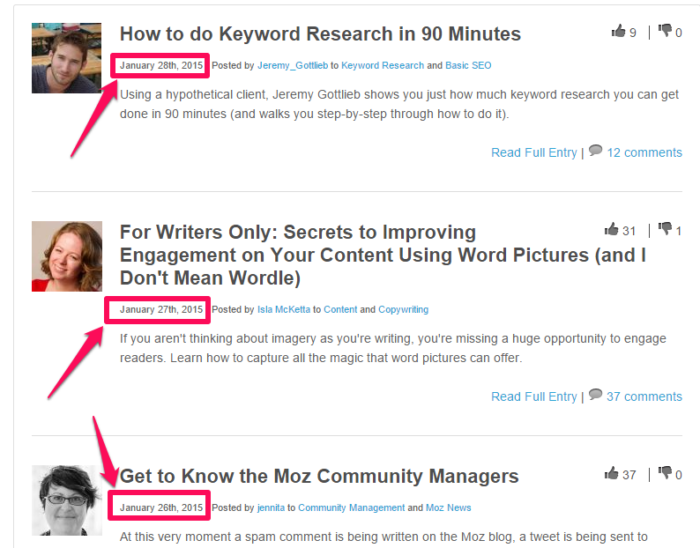The width and height of the screenshot is (700, 548).
Task: Click like count '31' on Writers post
Action: click(629, 231)
